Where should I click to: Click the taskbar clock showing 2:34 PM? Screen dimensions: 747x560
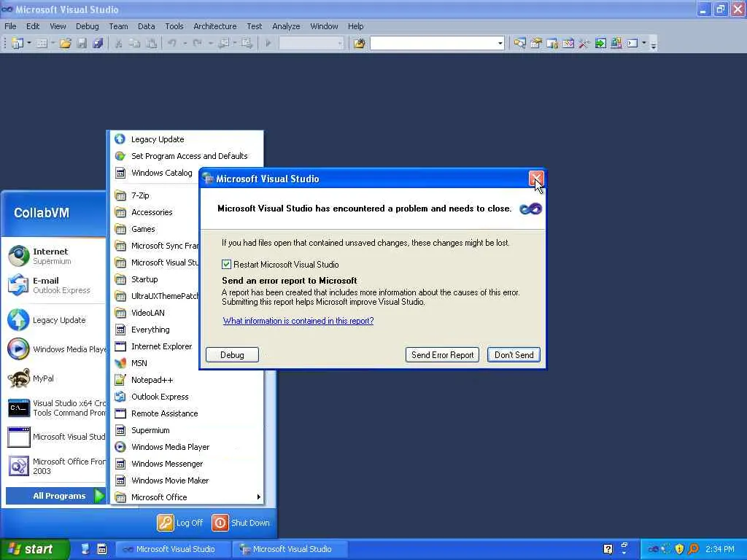720,549
